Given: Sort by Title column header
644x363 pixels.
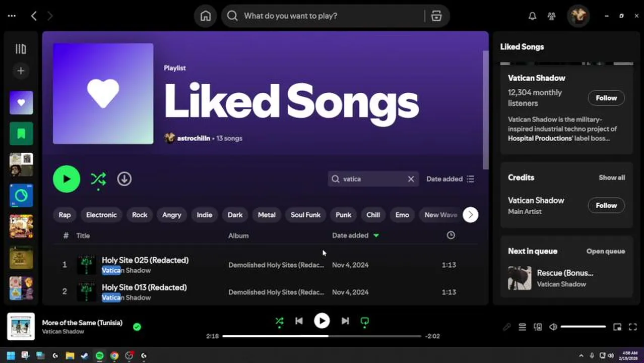Looking at the screenshot, I should pos(83,235).
